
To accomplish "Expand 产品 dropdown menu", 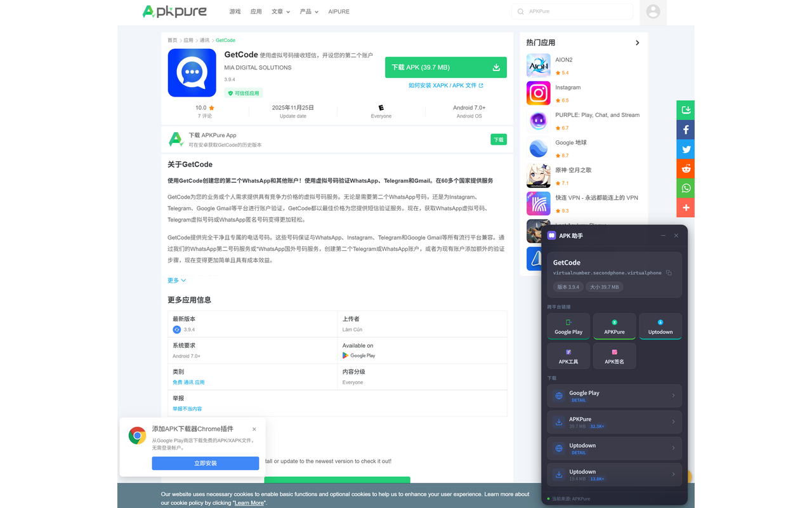I will click(309, 11).
